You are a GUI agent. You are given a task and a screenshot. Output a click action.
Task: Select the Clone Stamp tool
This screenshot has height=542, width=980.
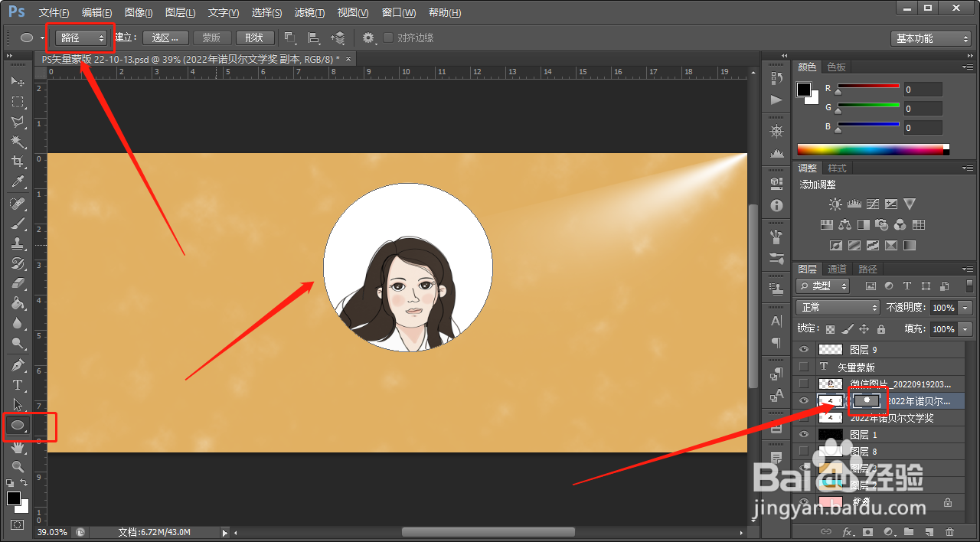(18, 243)
